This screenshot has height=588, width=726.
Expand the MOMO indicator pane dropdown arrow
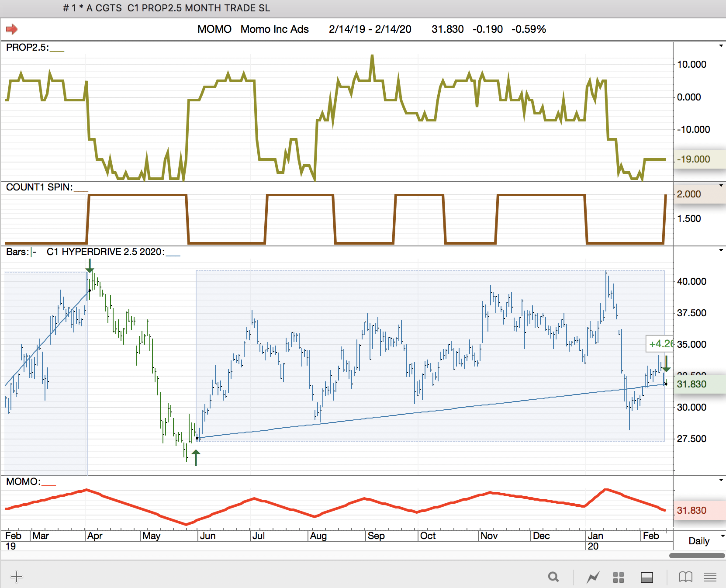coord(721,480)
